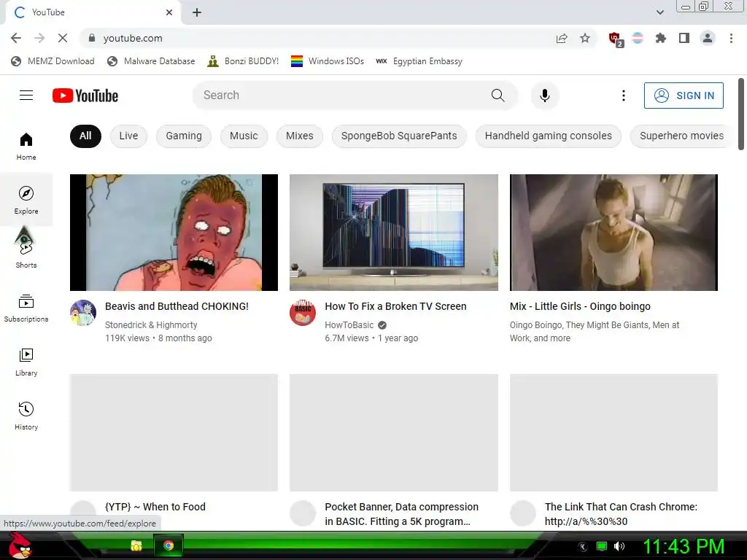Open a new browser tab
Viewport: 747px width, 560px height.
[197, 12]
